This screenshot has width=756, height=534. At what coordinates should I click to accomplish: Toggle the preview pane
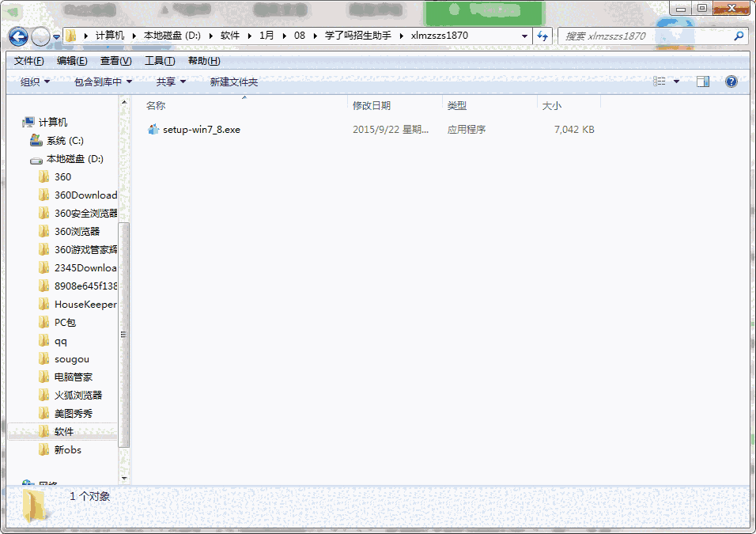coord(703,81)
